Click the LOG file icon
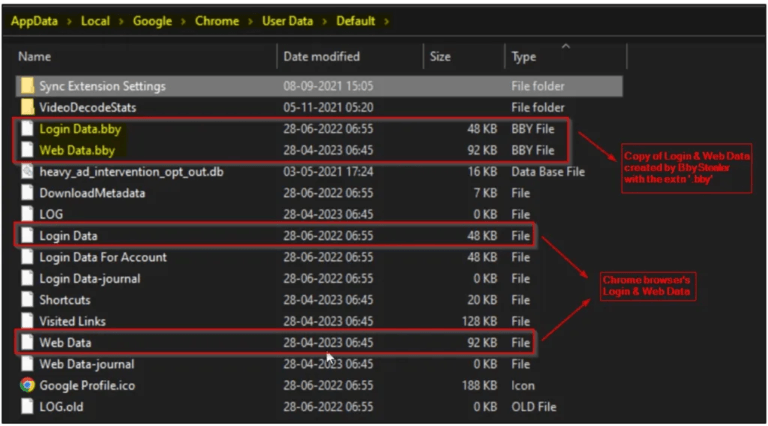The image size is (768, 426). click(27, 214)
